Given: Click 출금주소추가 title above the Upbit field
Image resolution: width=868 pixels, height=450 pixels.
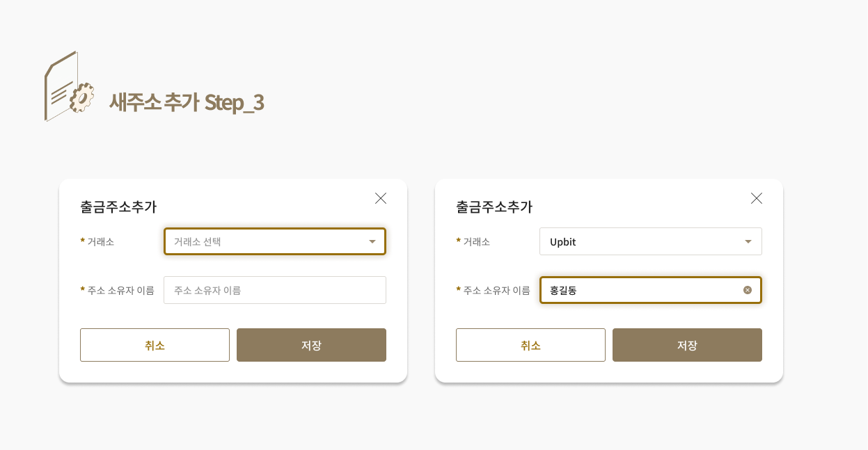Looking at the screenshot, I should click(x=494, y=207).
